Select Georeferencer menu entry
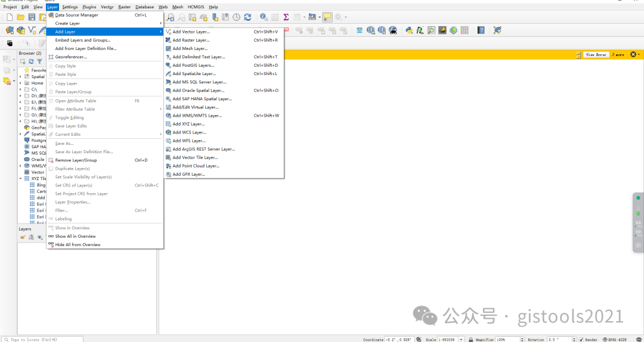The height and width of the screenshot is (342, 644). tap(105, 57)
